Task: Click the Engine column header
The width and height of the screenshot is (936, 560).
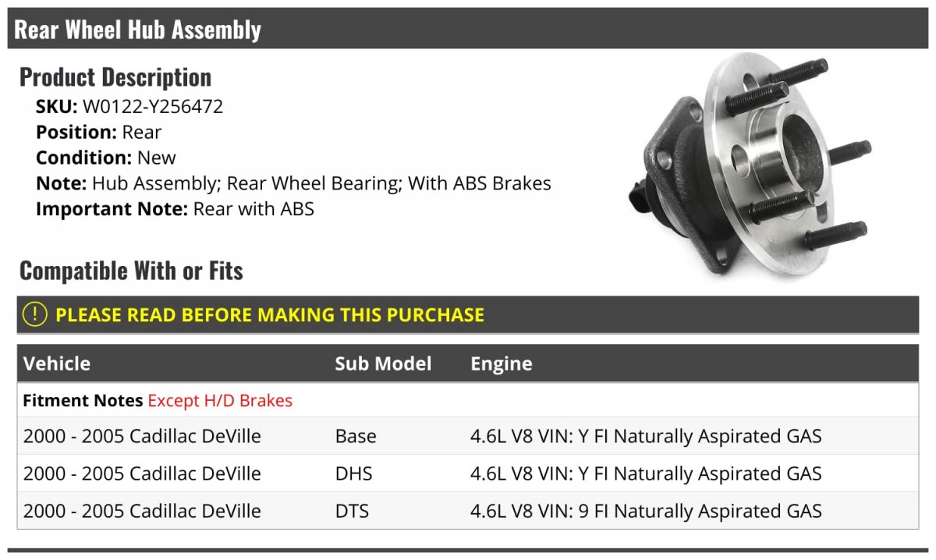Action: tap(502, 363)
